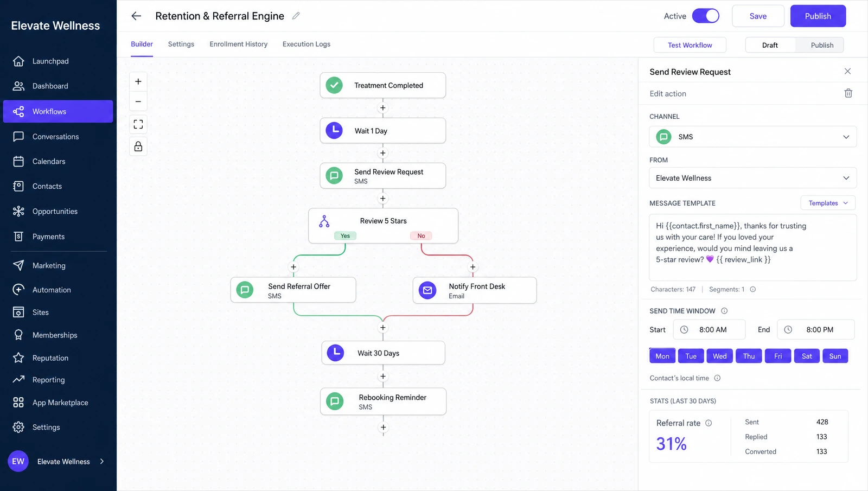This screenshot has height=491, width=868.
Task: Edit workflow name with pencil icon
Action: pyautogui.click(x=296, y=16)
